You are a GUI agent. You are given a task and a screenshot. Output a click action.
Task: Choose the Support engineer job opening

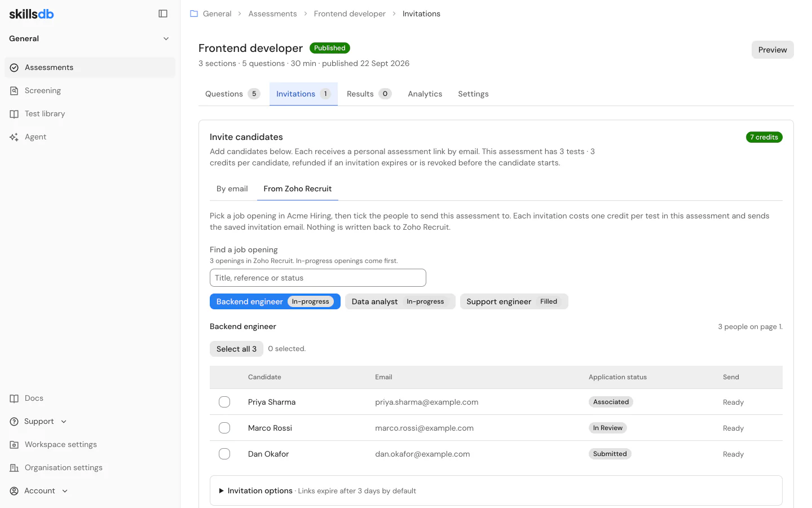click(514, 301)
